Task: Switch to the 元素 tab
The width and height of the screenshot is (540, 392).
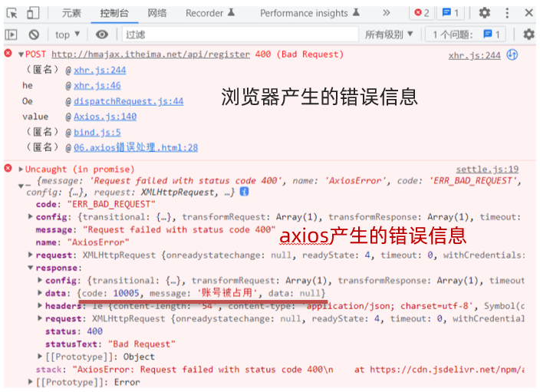Action: pyautogui.click(x=71, y=13)
